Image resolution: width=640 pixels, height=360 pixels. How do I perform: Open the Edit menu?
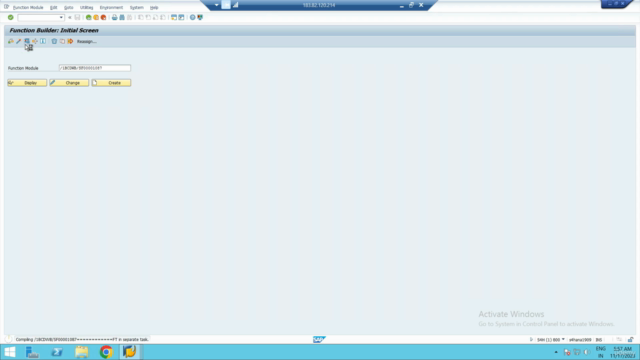coord(53,7)
